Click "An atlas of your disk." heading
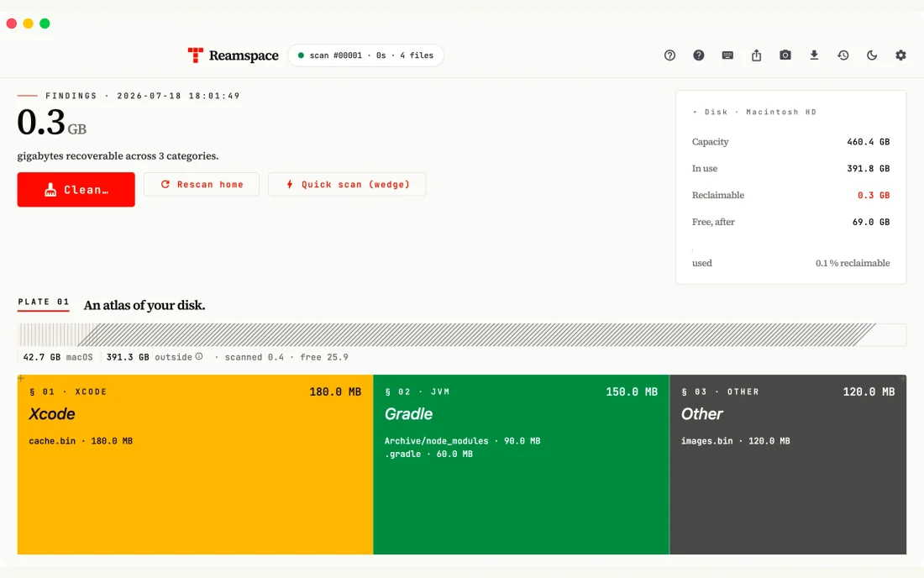 pos(144,305)
